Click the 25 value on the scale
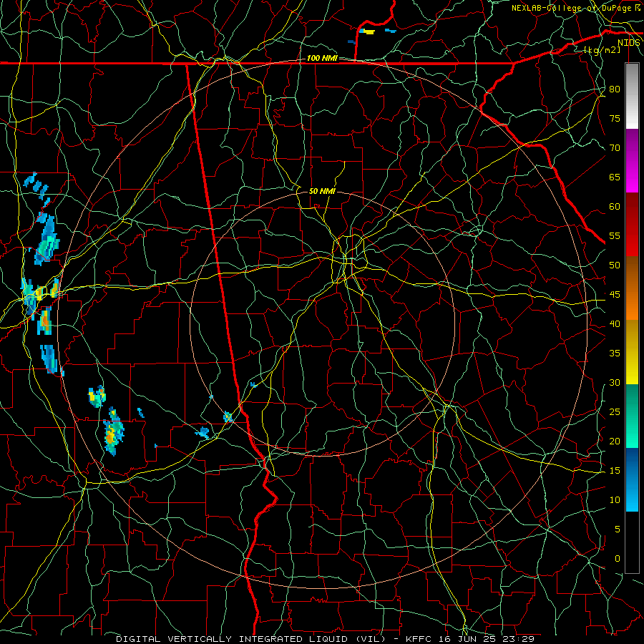This screenshot has height=644, width=644. tap(615, 411)
